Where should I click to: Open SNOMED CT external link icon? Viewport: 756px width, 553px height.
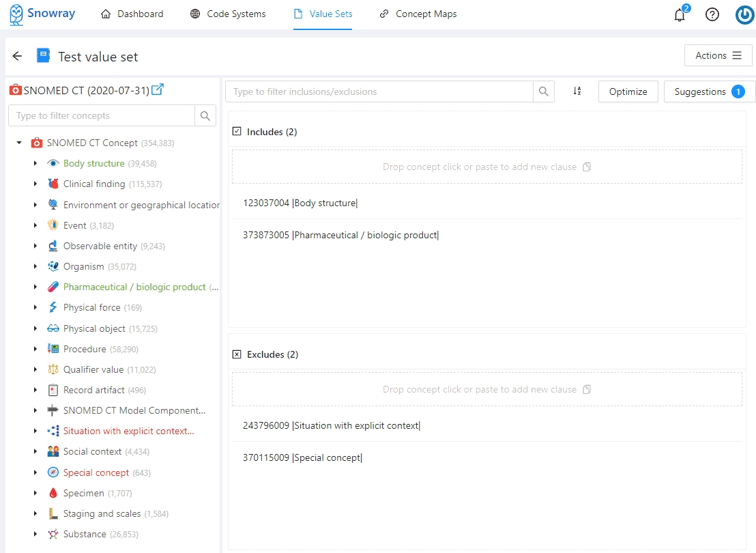[158, 89]
